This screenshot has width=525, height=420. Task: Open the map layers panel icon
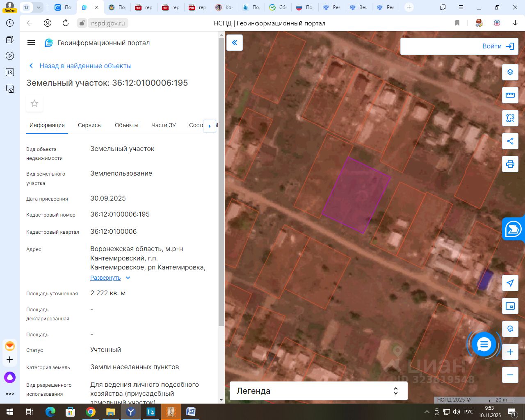510,72
